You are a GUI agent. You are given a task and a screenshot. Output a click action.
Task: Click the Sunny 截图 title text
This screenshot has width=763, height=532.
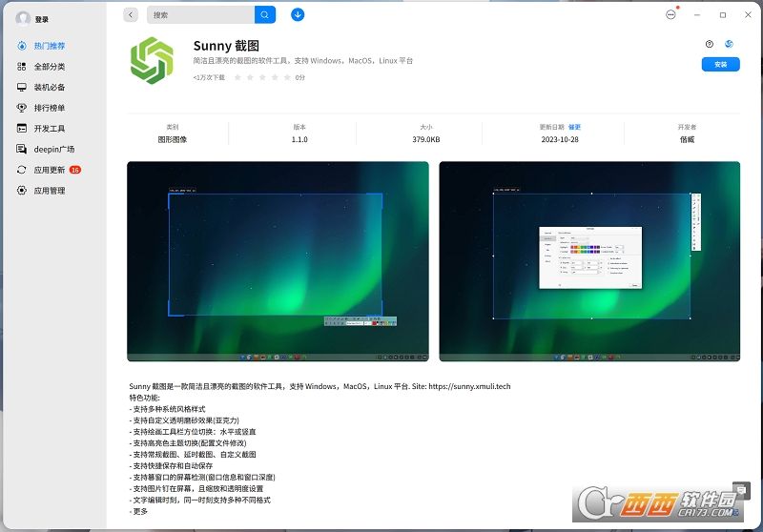[226, 46]
